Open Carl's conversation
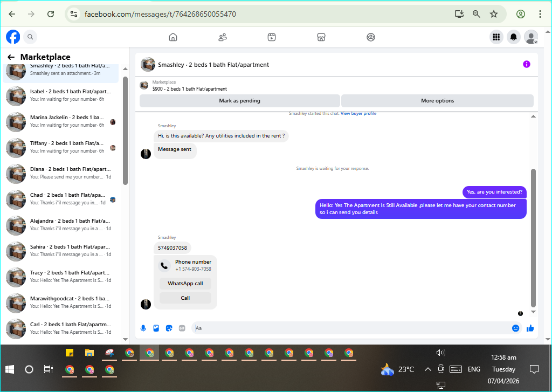This screenshot has width=552, height=392. [x=60, y=328]
